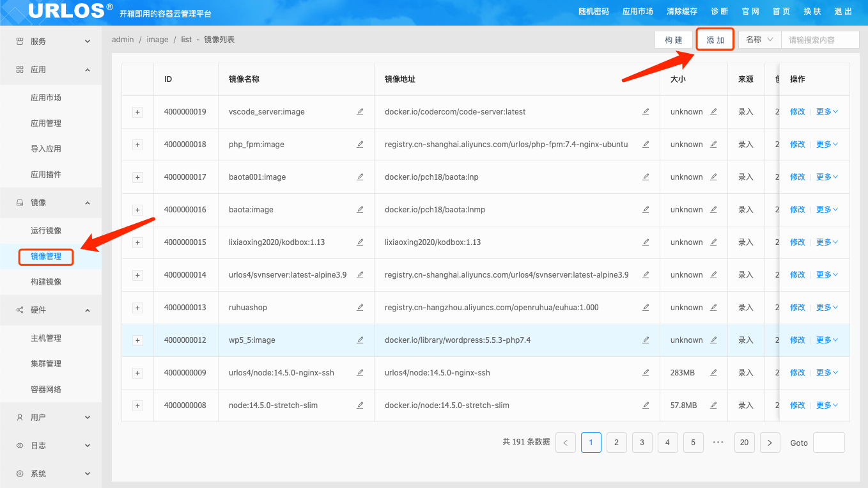Click the 用户 sidebar section icon

click(x=18, y=417)
